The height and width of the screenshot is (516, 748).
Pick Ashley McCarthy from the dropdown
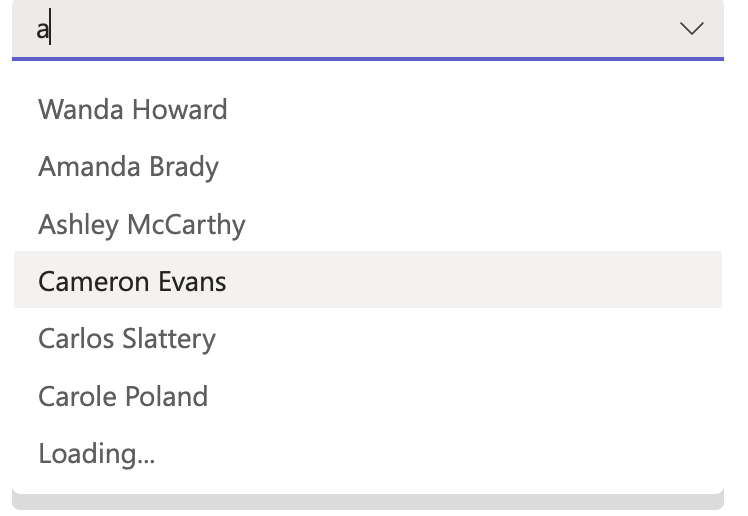(142, 224)
